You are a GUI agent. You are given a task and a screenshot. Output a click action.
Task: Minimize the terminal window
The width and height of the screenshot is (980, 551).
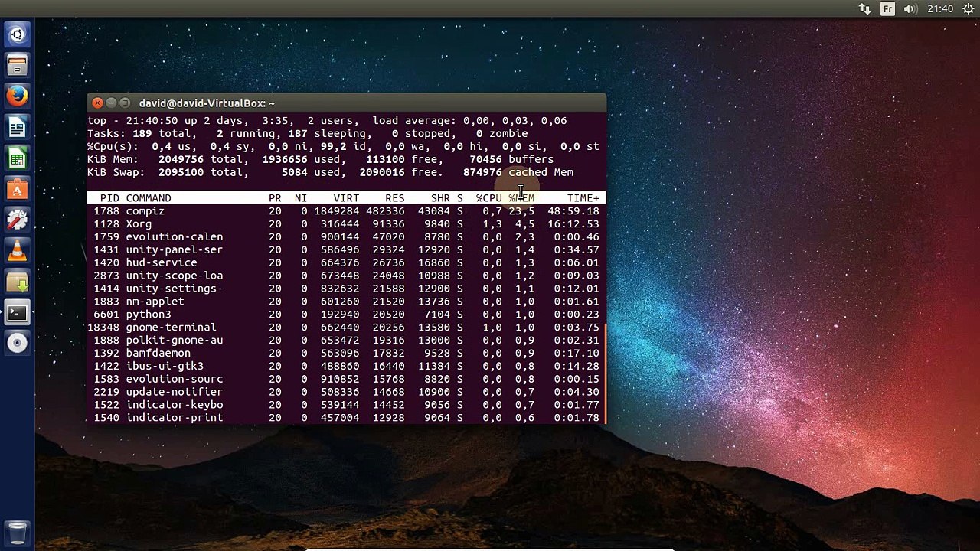coord(111,103)
